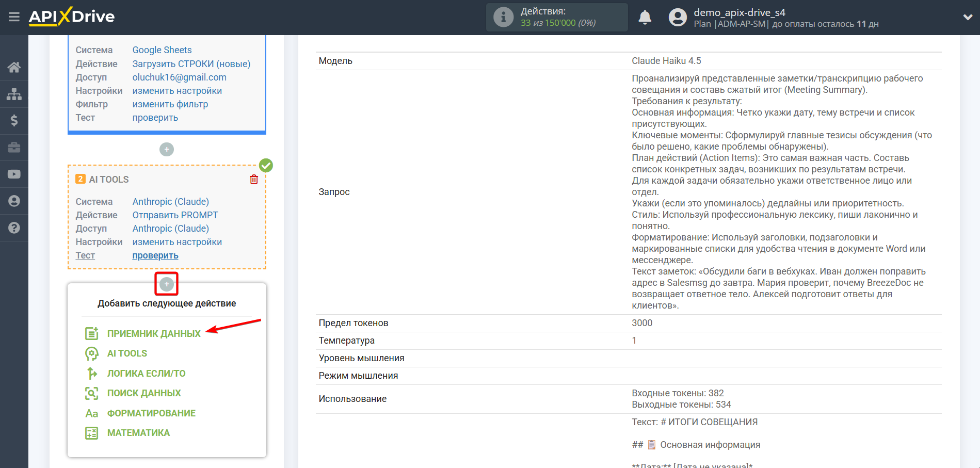Select ПОИСК ДАННЫХ action option
Screen dimensions: 980x468
coord(144,393)
